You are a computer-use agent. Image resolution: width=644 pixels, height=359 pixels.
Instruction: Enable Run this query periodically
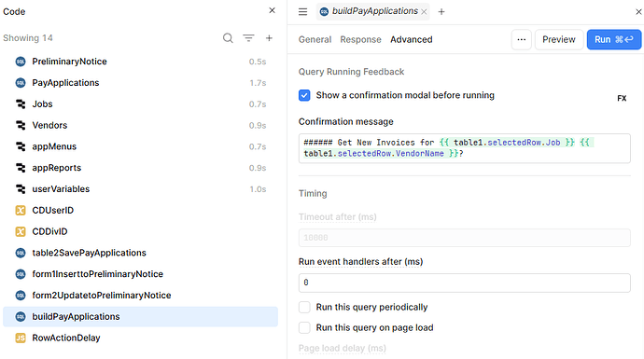[304, 307]
